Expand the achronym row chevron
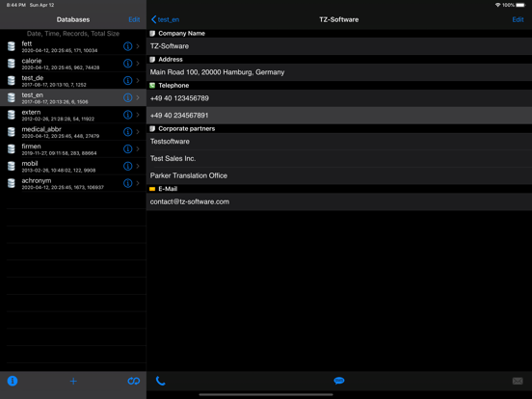 [x=138, y=183]
